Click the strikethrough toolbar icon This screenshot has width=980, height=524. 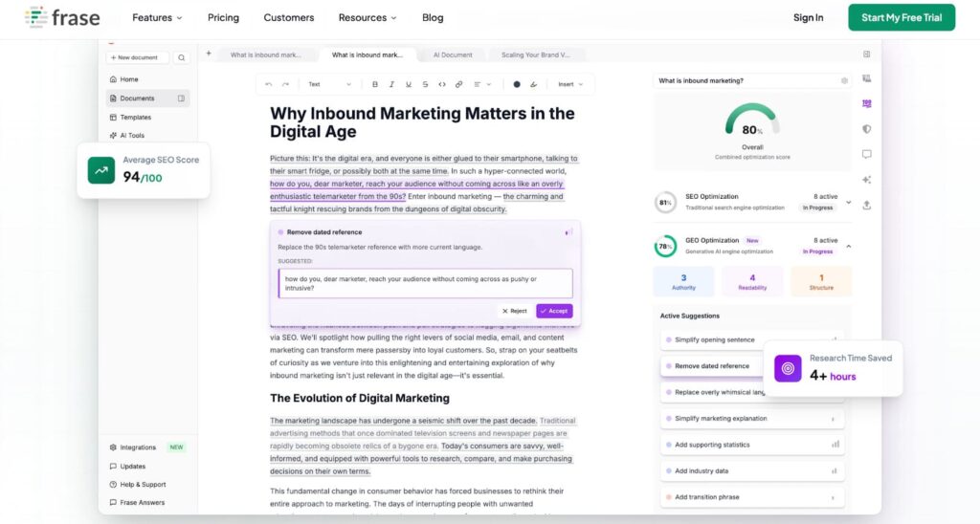[x=425, y=84]
